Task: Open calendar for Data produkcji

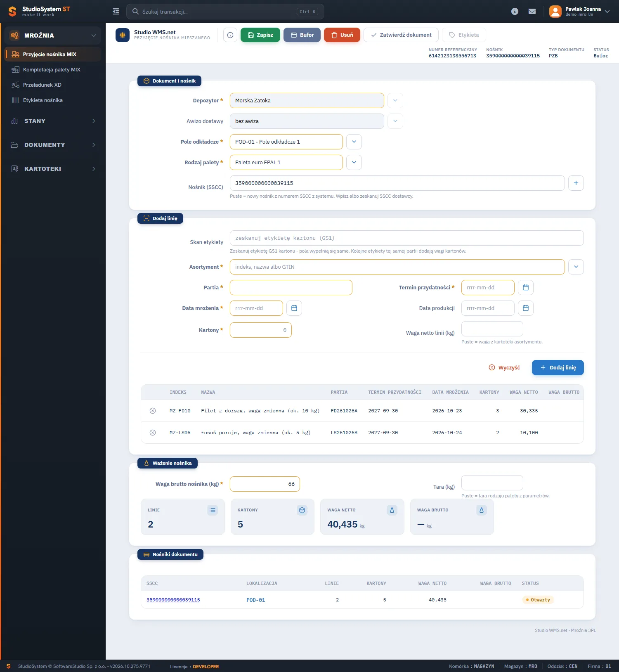Action: pos(526,308)
